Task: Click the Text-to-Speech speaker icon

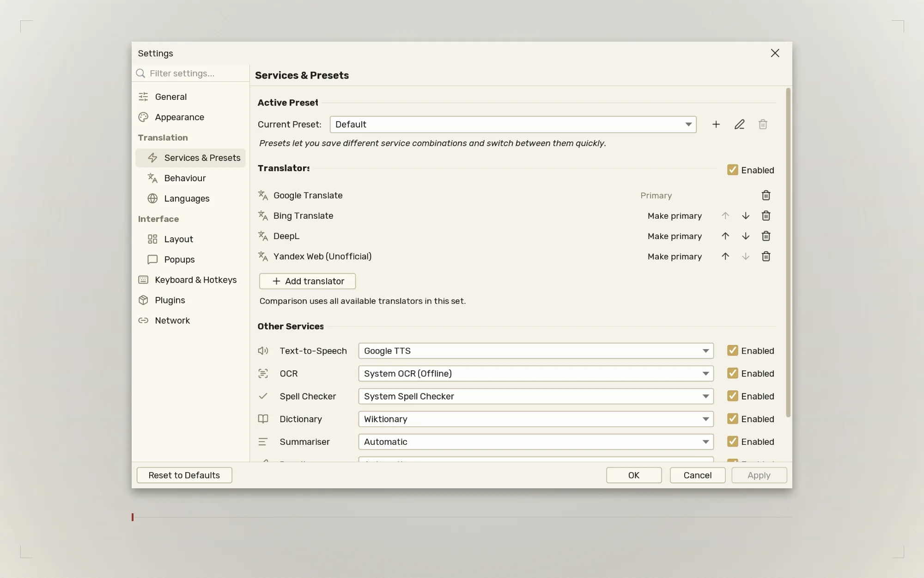Action: (x=263, y=351)
